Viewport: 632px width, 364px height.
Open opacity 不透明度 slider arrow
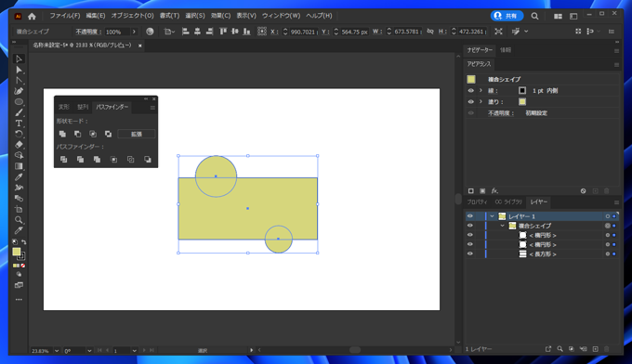[x=134, y=32]
